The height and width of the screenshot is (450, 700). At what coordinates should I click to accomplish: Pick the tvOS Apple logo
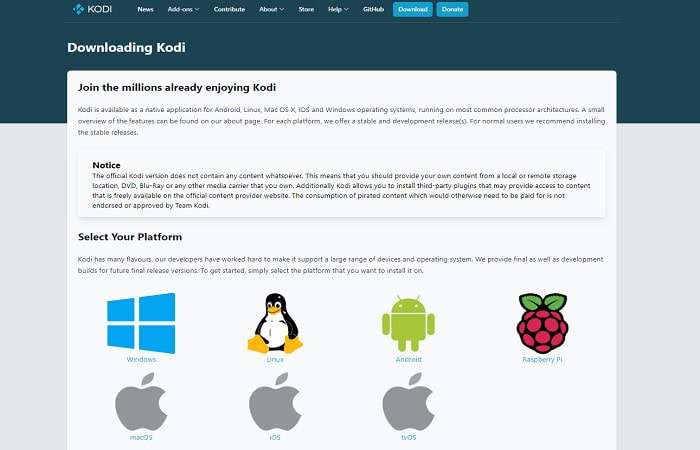[408, 402]
